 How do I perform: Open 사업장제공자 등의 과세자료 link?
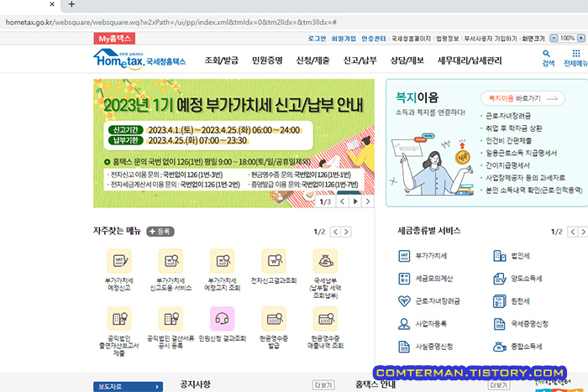pos(525,178)
